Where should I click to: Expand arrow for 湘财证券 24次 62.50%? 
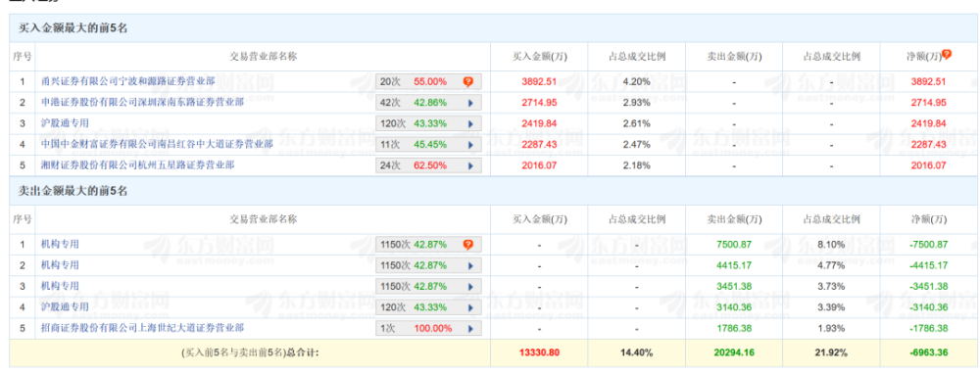coord(470,166)
